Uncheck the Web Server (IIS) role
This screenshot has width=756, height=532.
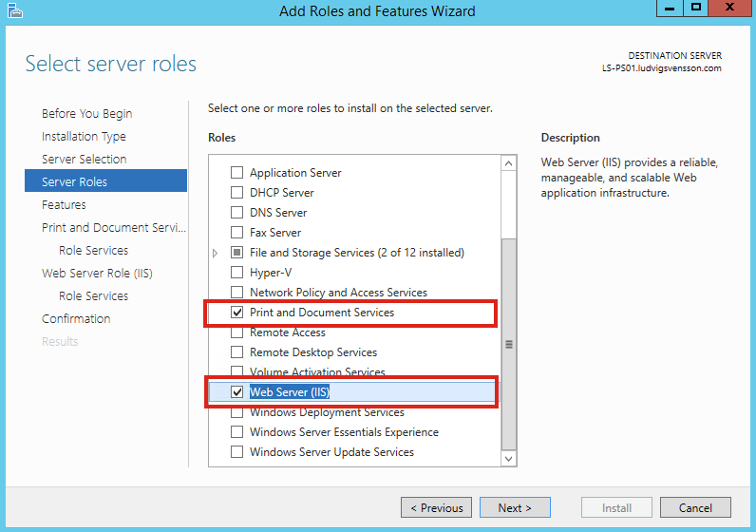236,391
